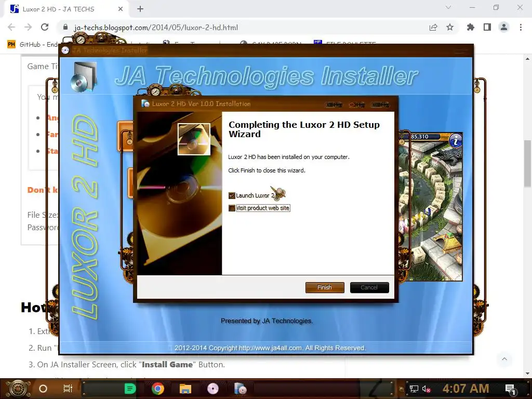Image resolution: width=532 pixels, height=399 pixels.
Task: Open Chrome from the taskbar
Action: click(158, 389)
